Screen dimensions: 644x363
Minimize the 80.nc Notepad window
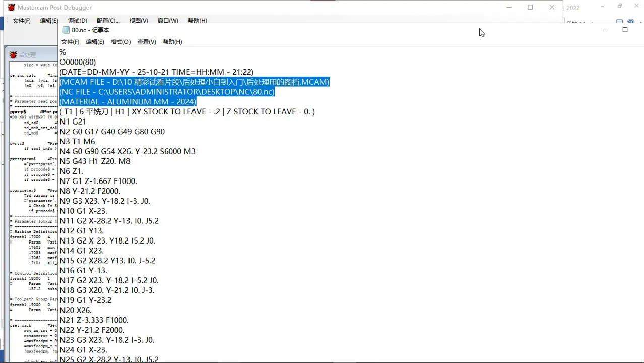604,30
